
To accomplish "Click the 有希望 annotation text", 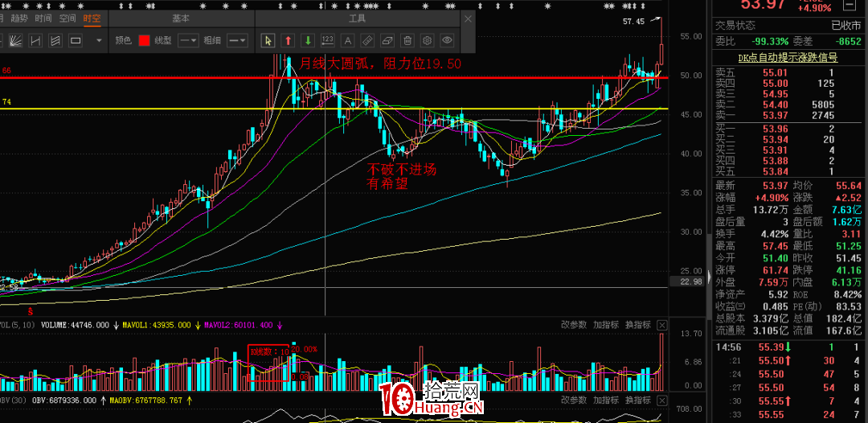I will click(x=387, y=184).
